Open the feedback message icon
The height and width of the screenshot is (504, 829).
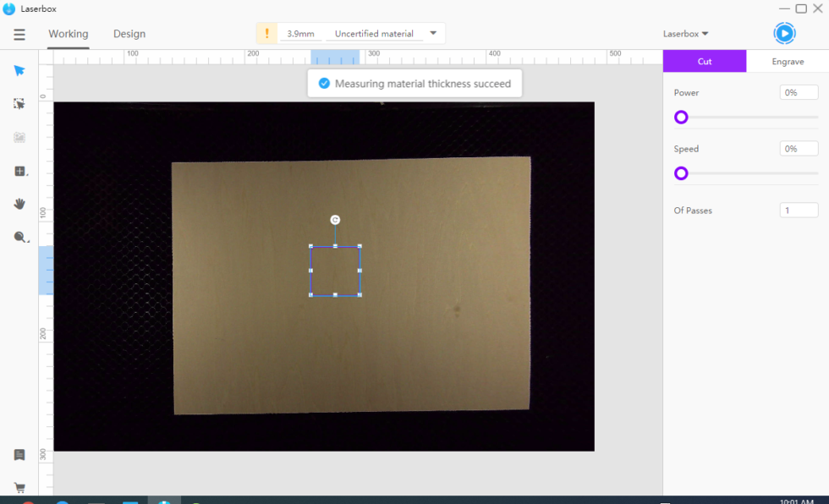click(19, 455)
